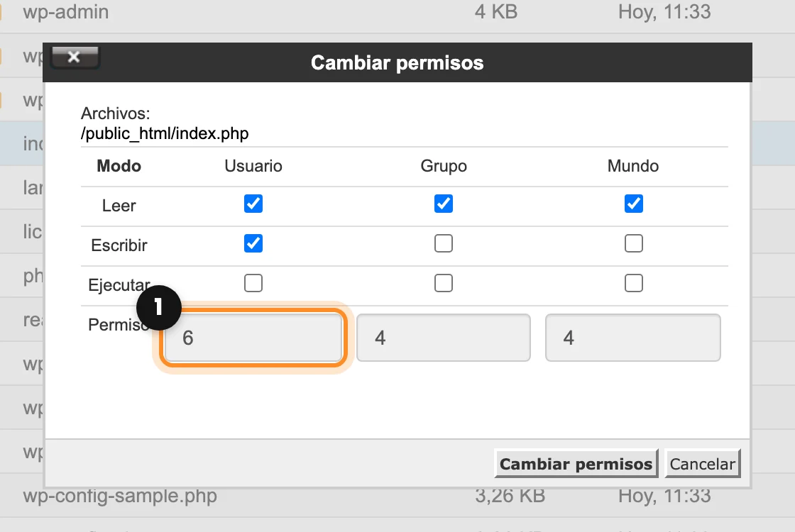
Task: Enable Ejecutar permission for Mundo
Action: [x=633, y=283]
